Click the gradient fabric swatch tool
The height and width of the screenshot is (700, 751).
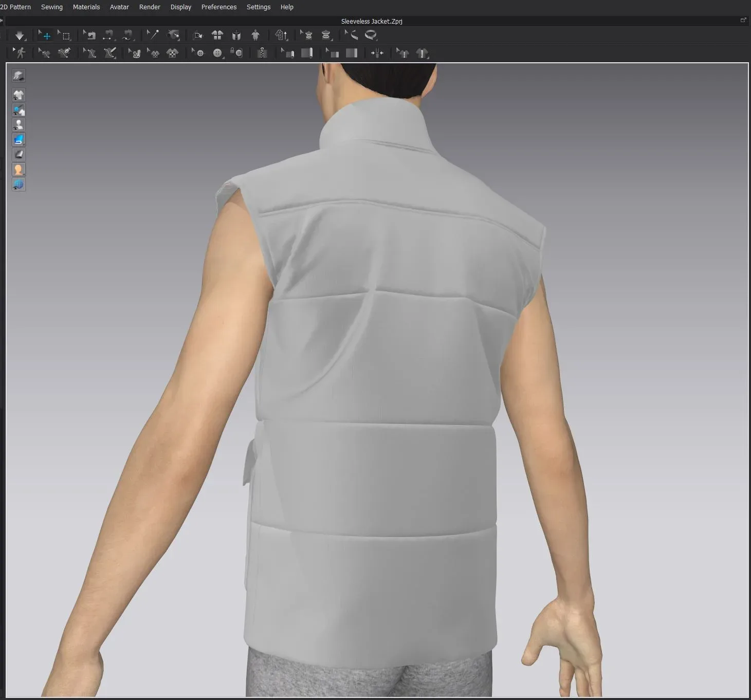pos(352,53)
